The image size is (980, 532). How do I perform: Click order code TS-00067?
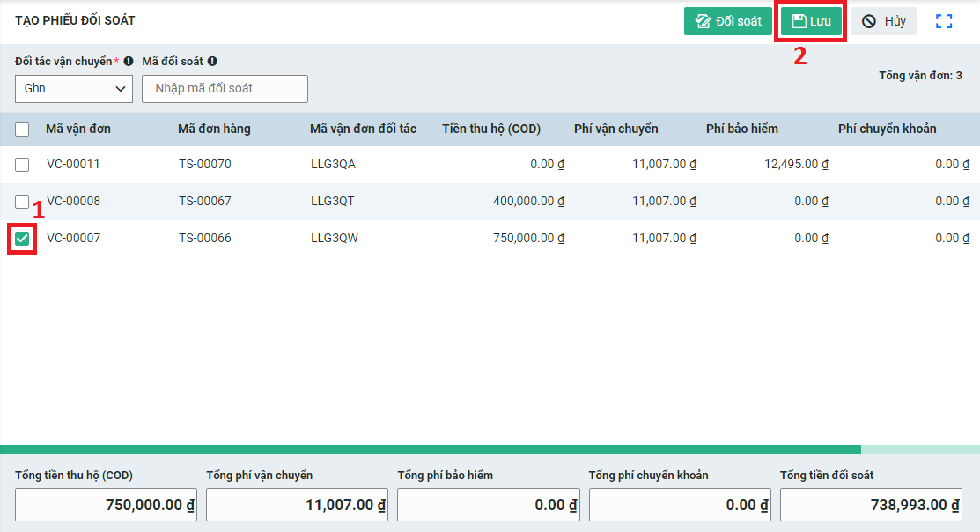(205, 201)
